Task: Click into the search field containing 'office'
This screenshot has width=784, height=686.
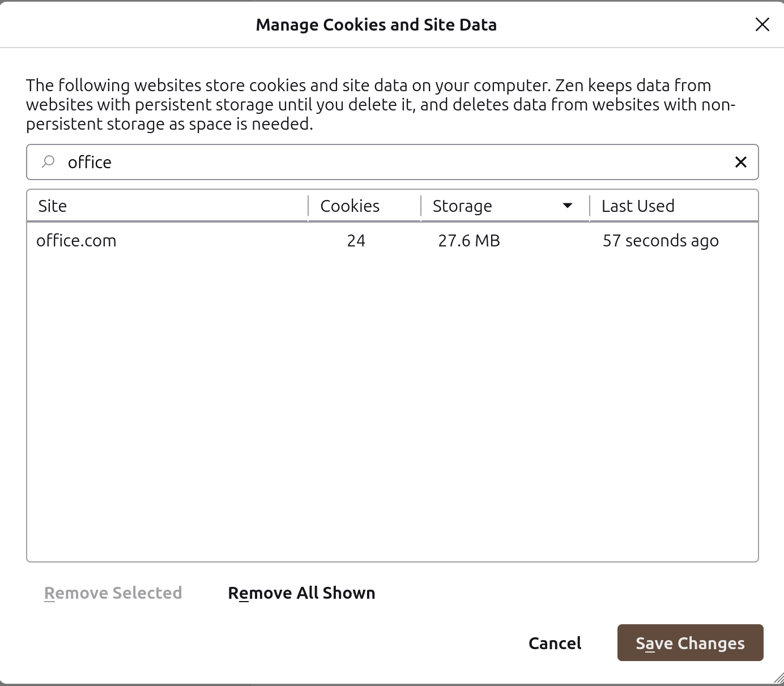Action: 392,162
